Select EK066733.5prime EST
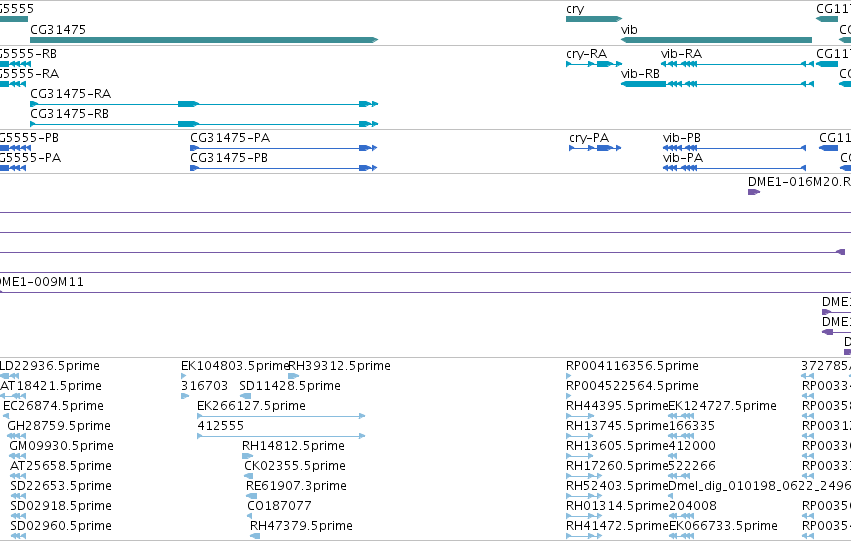Screen dimensions: 851x541 [x=723, y=526]
